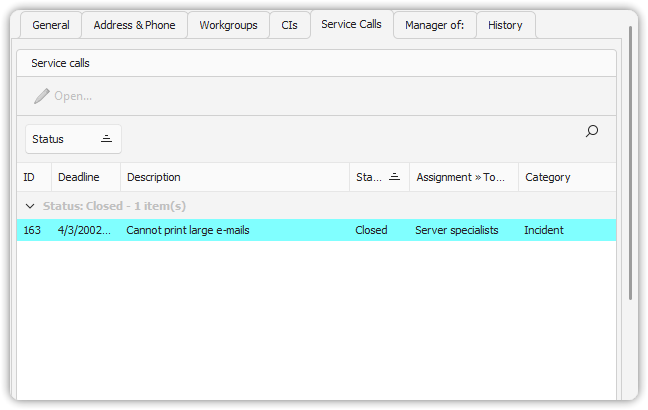Select the Service Calls tab
648x410 pixels.
[351, 24]
